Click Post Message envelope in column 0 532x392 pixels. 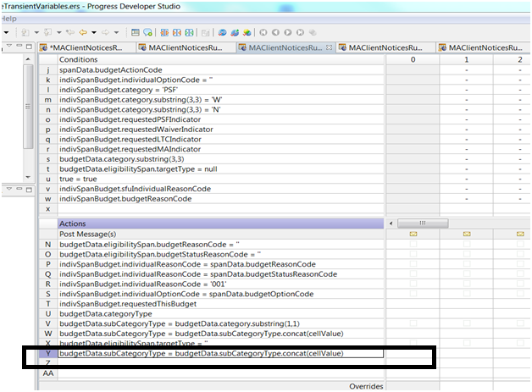[413, 234]
